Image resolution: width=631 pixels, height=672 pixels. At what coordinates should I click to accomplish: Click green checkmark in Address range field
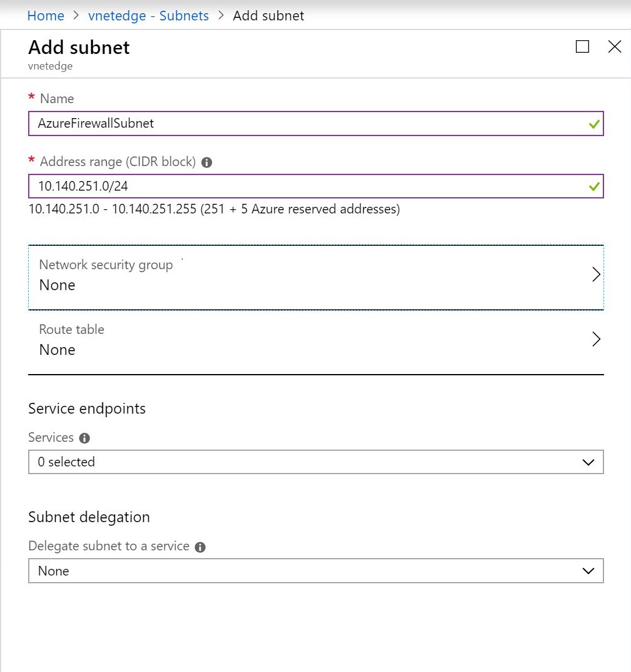tap(594, 187)
